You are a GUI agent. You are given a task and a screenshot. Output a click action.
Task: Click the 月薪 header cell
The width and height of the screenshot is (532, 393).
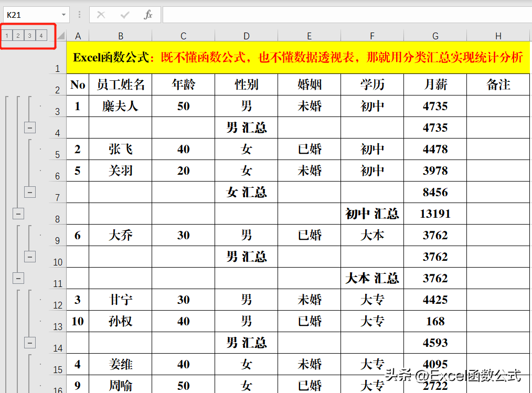[x=435, y=84]
